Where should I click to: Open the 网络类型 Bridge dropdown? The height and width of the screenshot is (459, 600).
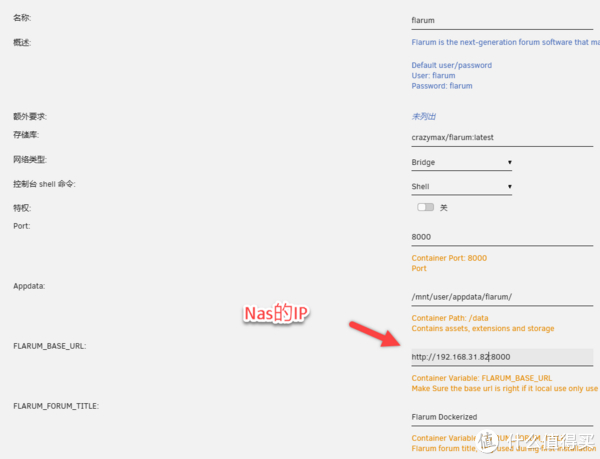pos(462,161)
